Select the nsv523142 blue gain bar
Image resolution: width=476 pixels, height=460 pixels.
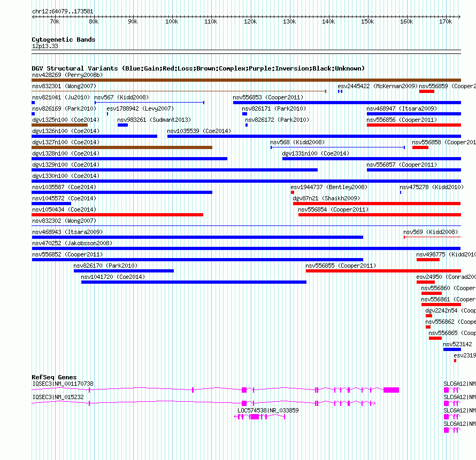(x=452, y=349)
